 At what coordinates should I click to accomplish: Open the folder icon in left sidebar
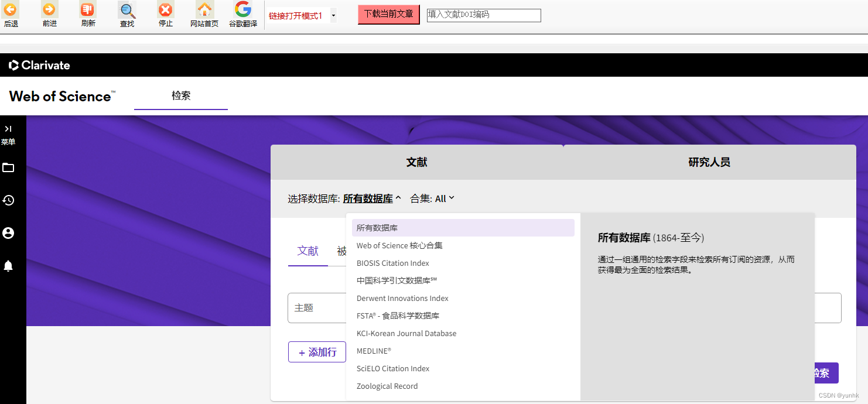coord(8,168)
